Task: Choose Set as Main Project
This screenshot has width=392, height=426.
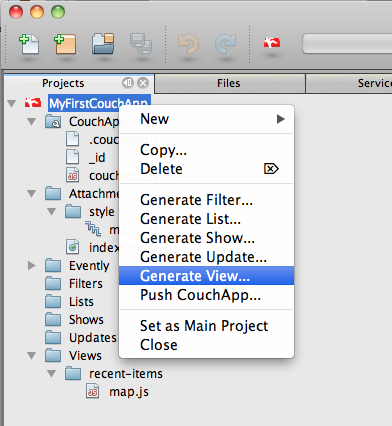Action: click(x=206, y=326)
